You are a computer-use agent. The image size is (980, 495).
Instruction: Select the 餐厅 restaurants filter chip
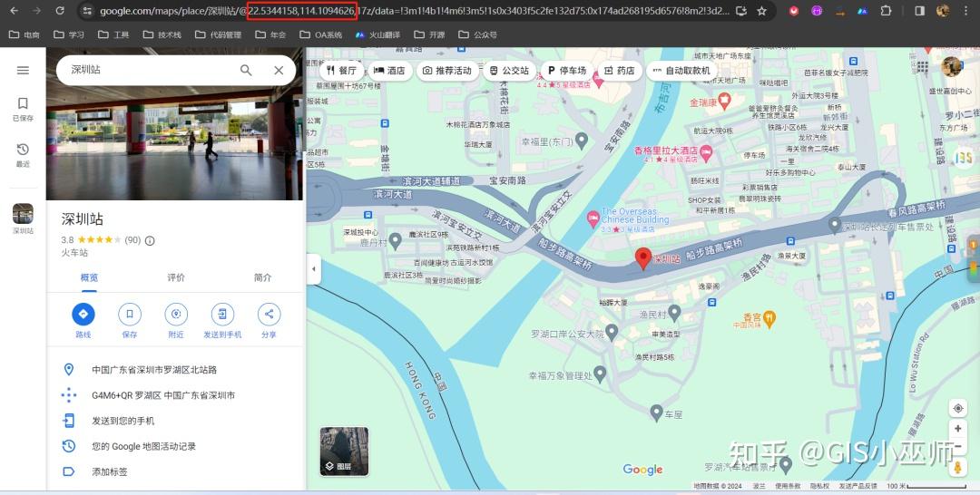tap(341, 71)
